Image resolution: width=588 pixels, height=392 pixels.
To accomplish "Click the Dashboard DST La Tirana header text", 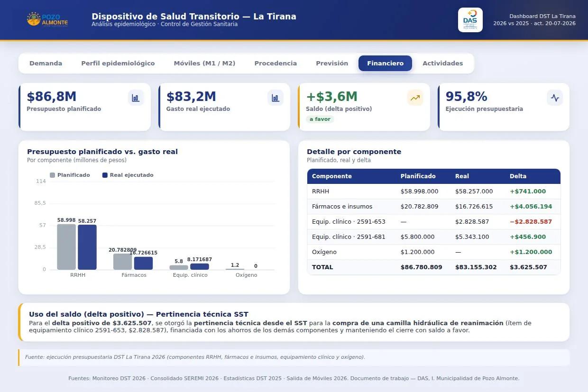I will click(542, 16).
